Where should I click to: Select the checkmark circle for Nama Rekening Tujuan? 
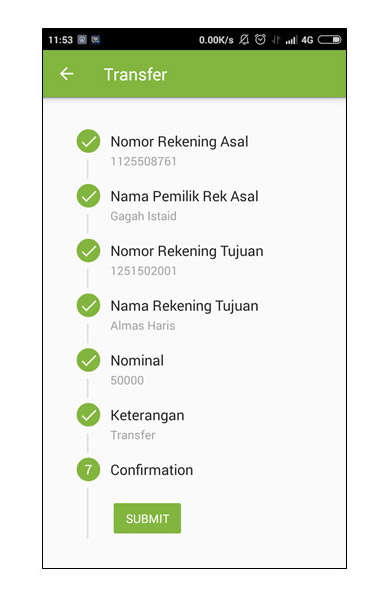pyautogui.click(x=88, y=306)
